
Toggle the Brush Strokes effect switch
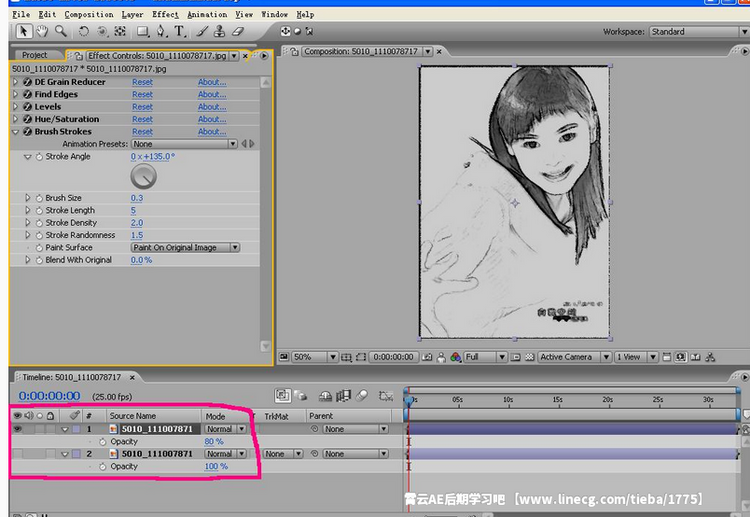[27, 132]
